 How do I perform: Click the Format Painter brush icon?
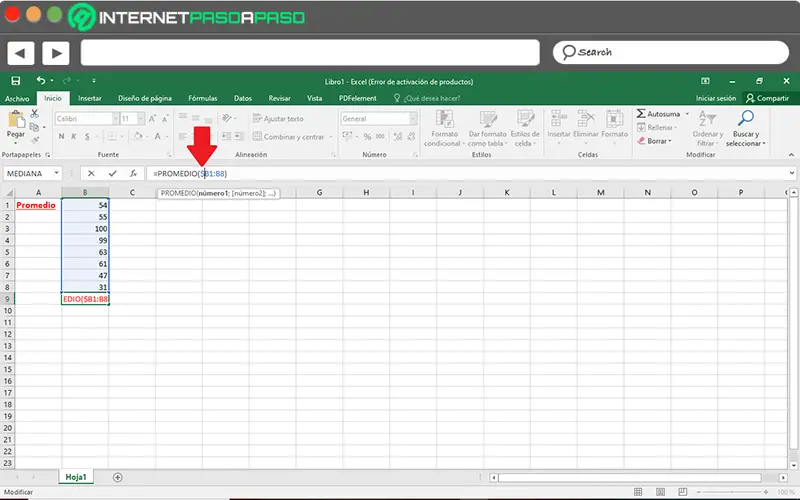35,140
